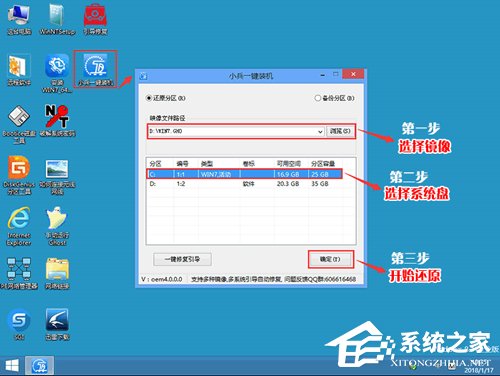This screenshot has width=500, height=376.
Task: Sort by the 可用空间 column header
Action: pyautogui.click(x=289, y=164)
